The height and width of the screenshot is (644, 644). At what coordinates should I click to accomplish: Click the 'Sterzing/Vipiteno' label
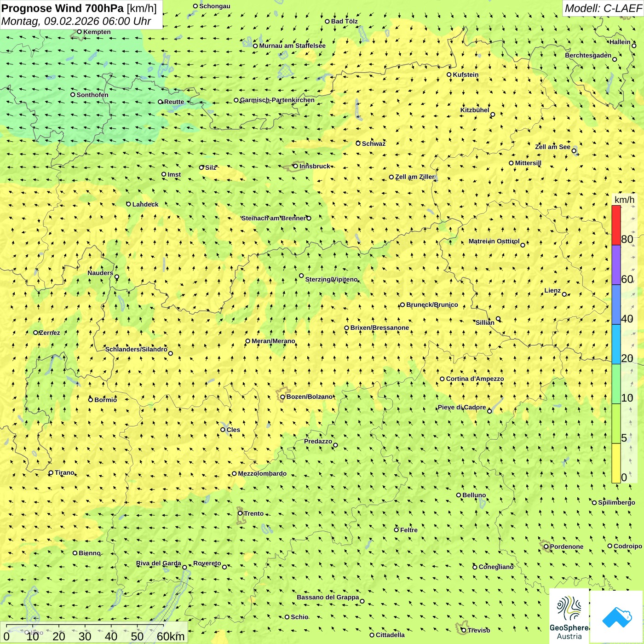331,279
